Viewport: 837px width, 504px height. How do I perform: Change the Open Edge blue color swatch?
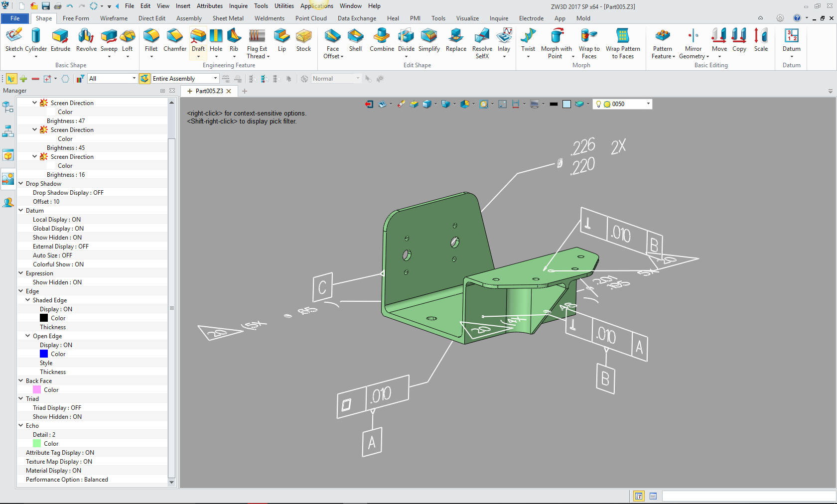click(44, 354)
